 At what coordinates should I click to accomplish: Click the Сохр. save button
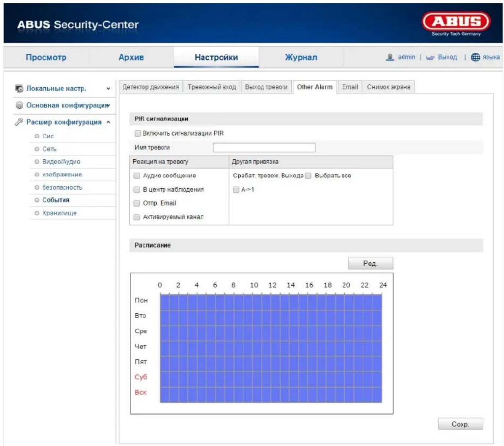460,424
